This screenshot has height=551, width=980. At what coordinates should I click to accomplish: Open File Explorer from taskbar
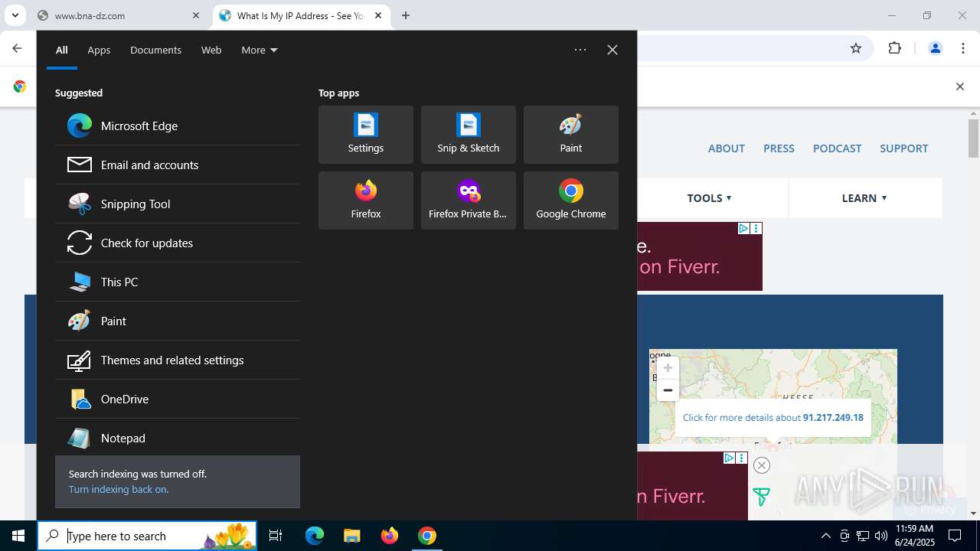point(351,536)
